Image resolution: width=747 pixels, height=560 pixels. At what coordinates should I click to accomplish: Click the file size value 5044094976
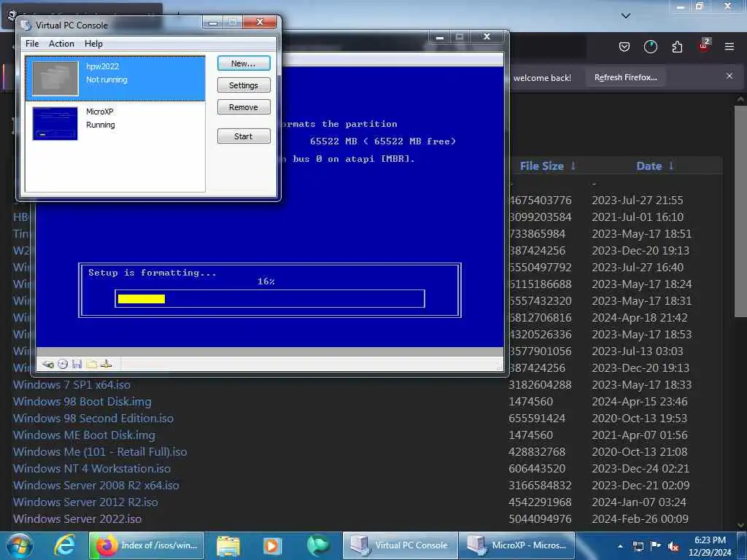click(540, 518)
